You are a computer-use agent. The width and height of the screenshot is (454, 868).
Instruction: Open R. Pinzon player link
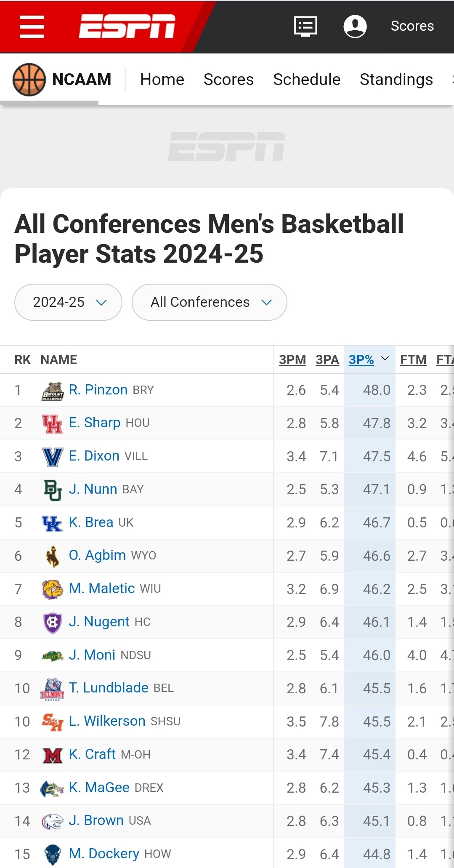point(98,390)
